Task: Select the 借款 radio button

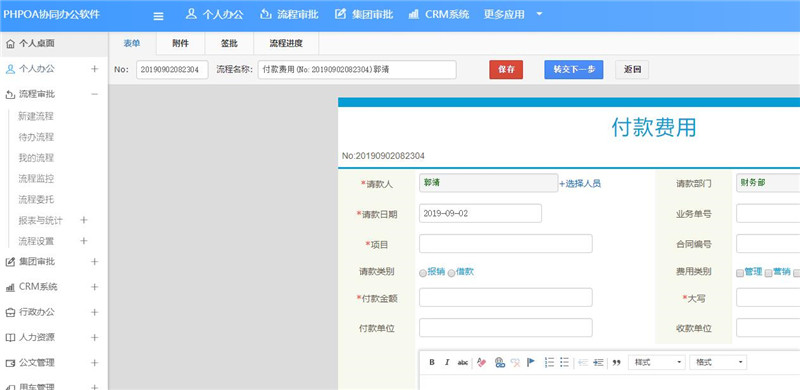Action: (x=452, y=274)
